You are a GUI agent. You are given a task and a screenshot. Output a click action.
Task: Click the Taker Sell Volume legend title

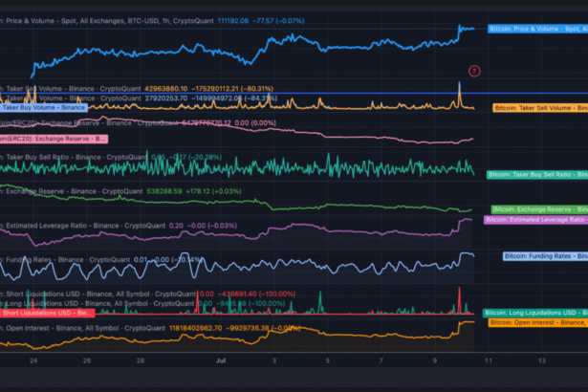tap(76, 88)
